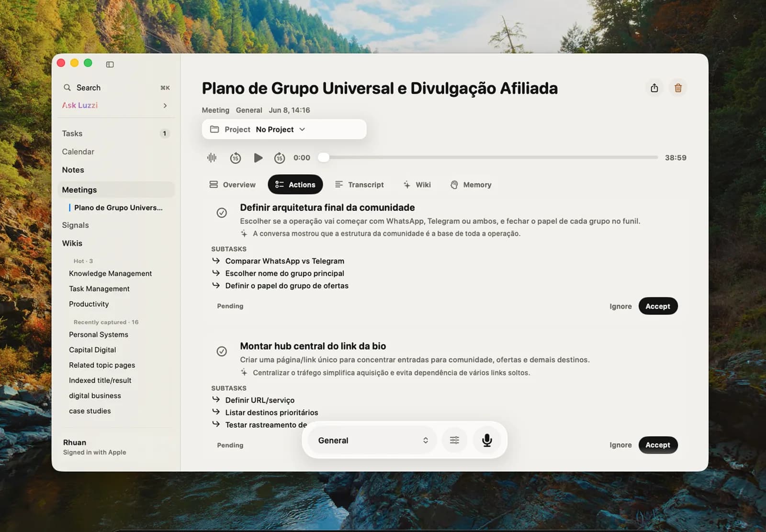Screen dimensions: 766x532
Task: Mark 'Montar hub central' action complete
Action: click(x=222, y=352)
